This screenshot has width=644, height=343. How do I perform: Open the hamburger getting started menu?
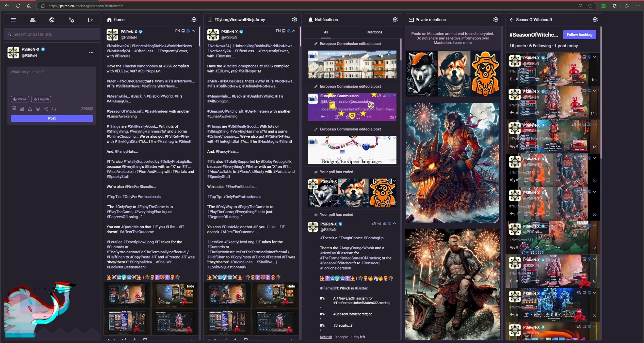[x=13, y=20]
